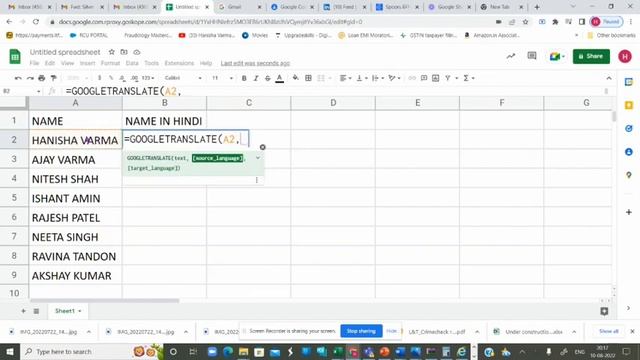This screenshot has width=640, height=360.
Task: Open the Extensions menu
Action: point(179,63)
